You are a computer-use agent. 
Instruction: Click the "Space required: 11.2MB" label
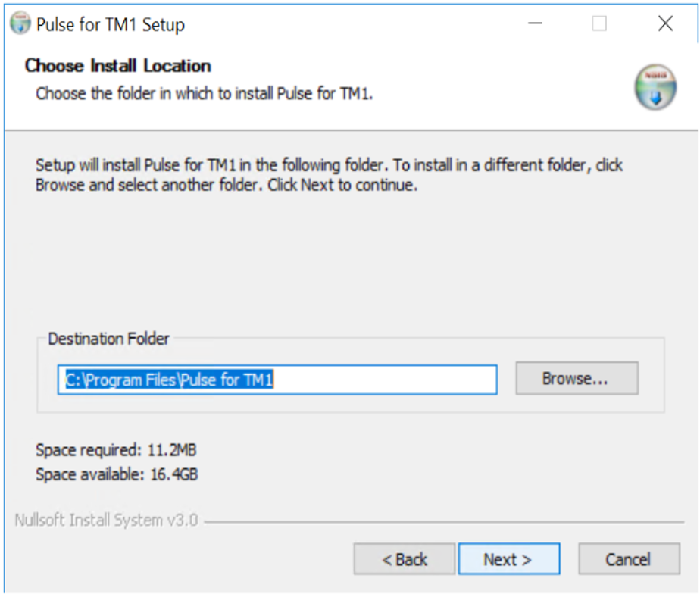coord(116,451)
